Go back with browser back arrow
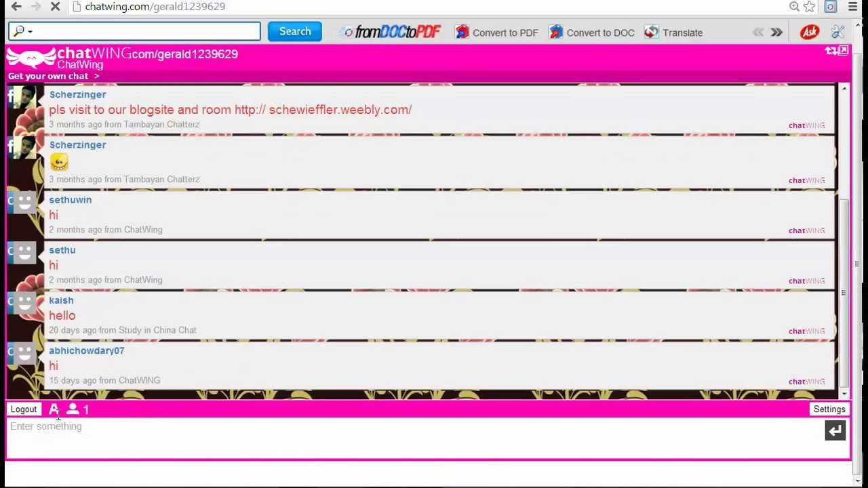 click(16, 7)
